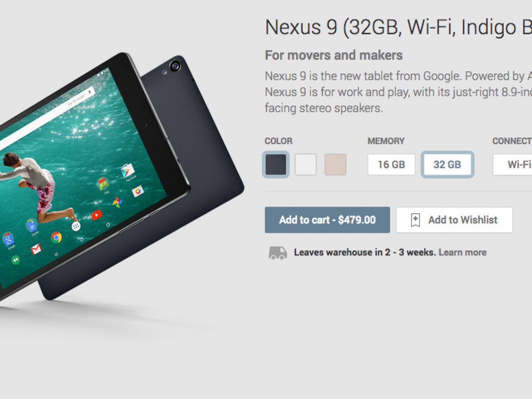
Task: Select the 16 GB memory option
Action: (391, 164)
